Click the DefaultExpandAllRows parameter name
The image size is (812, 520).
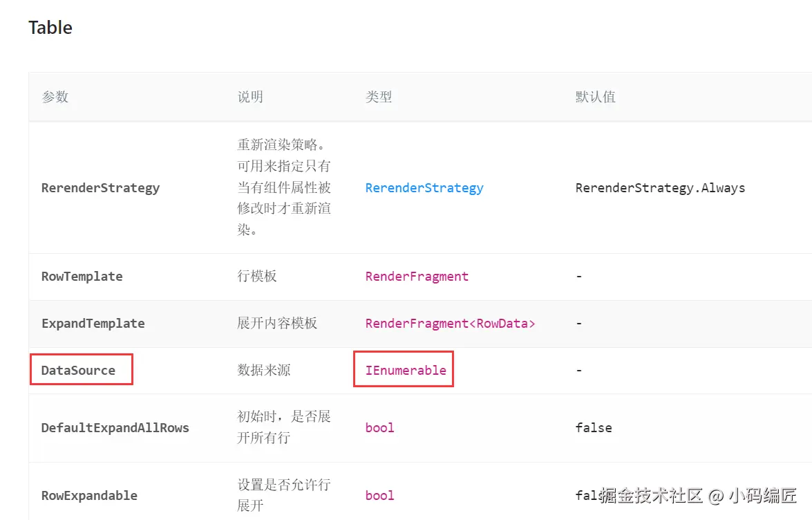click(115, 428)
